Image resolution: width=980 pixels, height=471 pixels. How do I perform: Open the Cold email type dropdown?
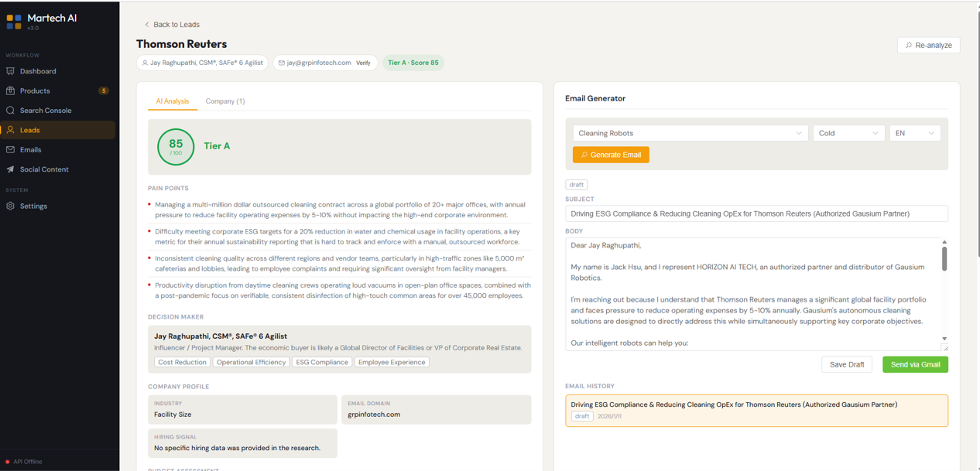(x=848, y=133)
